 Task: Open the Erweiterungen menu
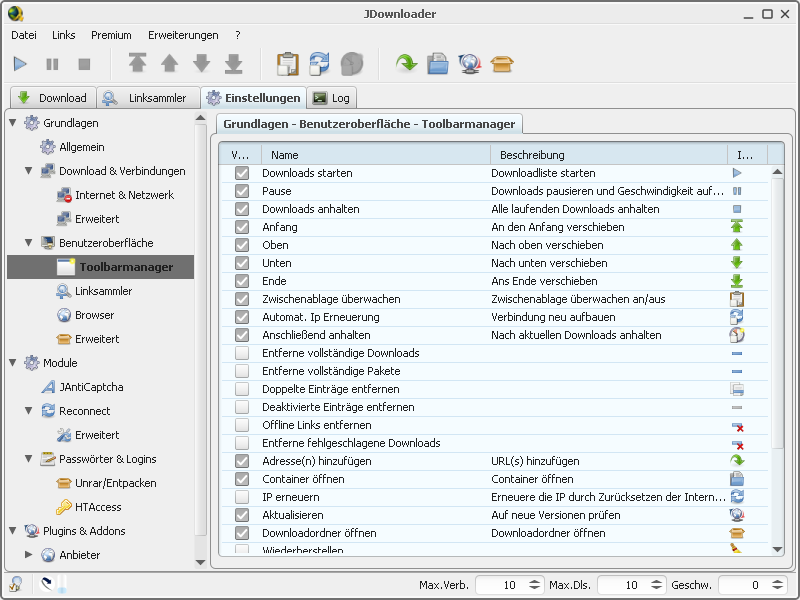coord(183,35)
